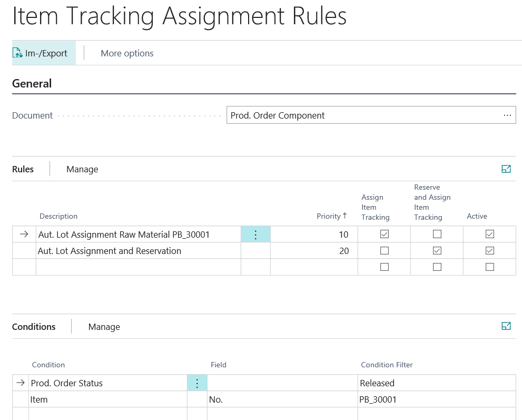
Task: Toggle Reserve and Assign in empty rule row
Action: point(437,267)
